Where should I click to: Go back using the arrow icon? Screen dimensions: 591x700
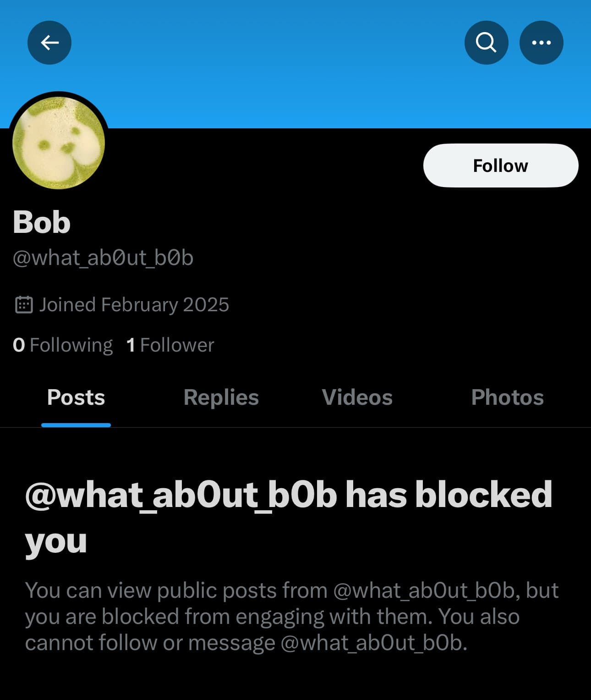[49, 43]
